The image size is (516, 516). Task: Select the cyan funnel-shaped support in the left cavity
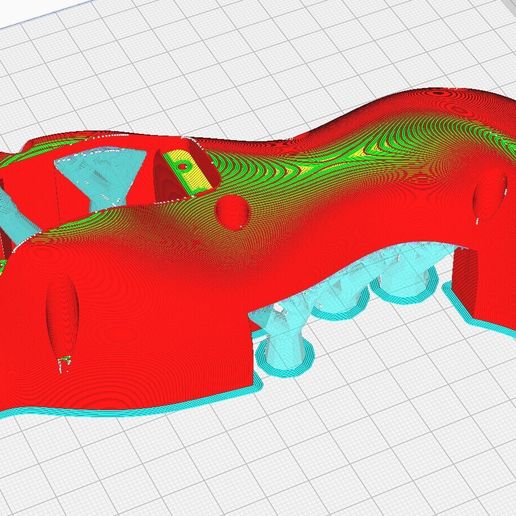pyautogui.click(x=100, y=180)
